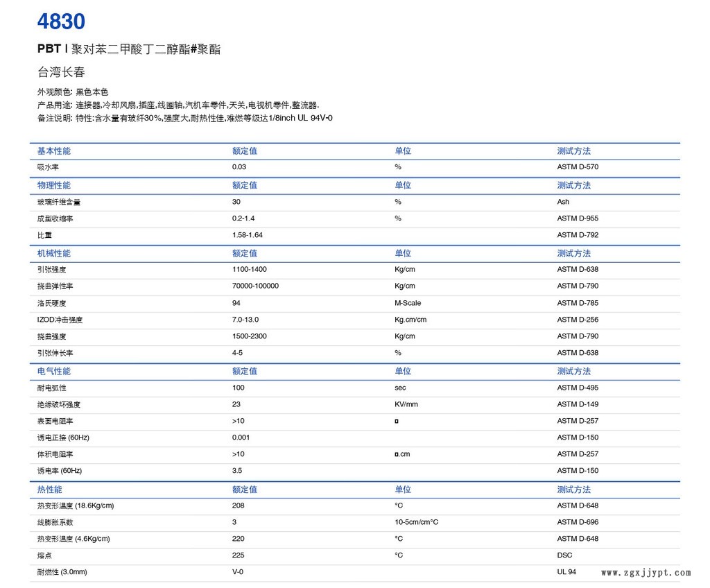Click the value "0.2-1.4"
Image resolution: width=710 pixels, height=588 pixels.
[243, 219]
